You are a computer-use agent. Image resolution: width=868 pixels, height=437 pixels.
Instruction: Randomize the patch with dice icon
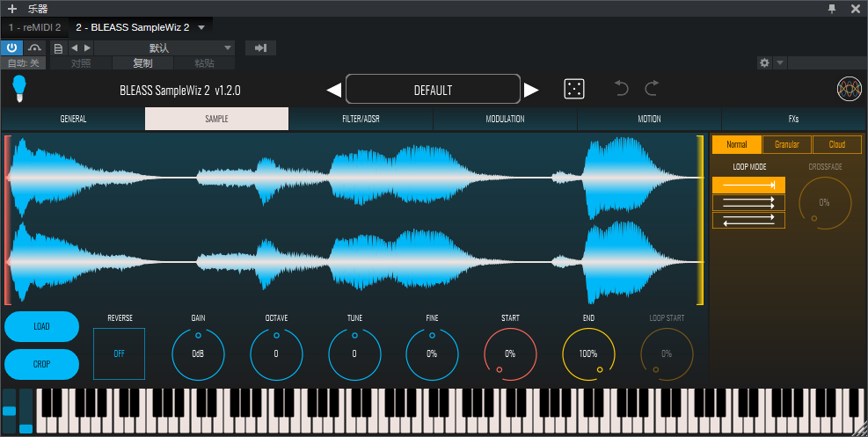tap(574, 89)
